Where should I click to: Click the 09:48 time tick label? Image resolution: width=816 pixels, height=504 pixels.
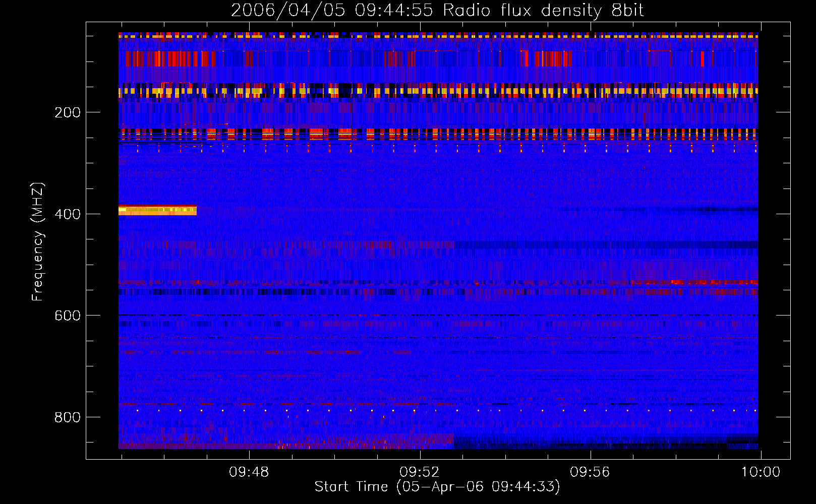pos(249,472)
